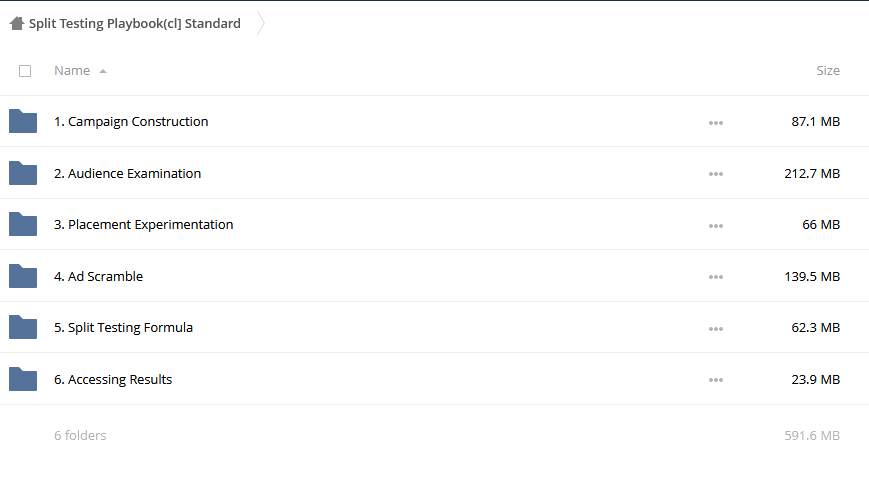
Task: Open more options for Campaign Construction
Action: click(x=715, y=123)
